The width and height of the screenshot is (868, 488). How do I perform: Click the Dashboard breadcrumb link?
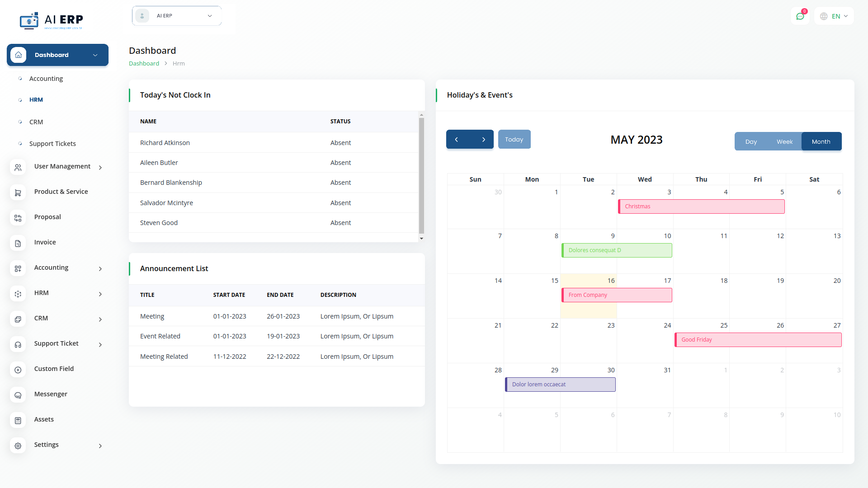(144, 63)
